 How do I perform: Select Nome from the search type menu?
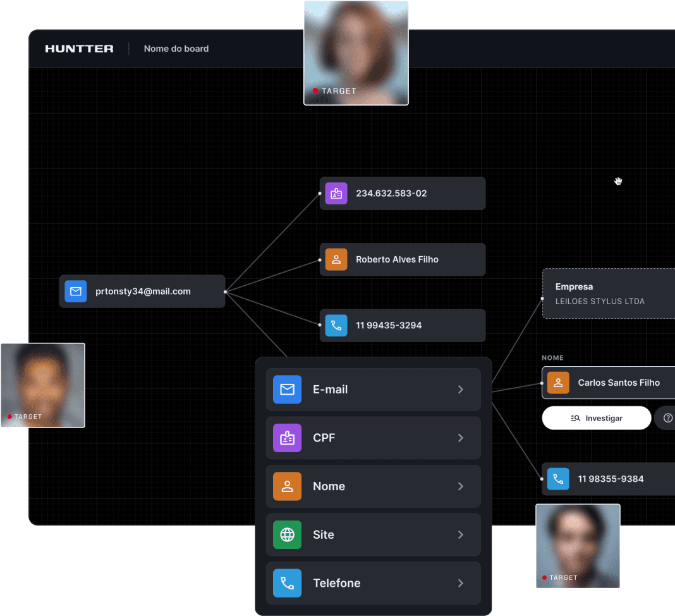(373, 486)
